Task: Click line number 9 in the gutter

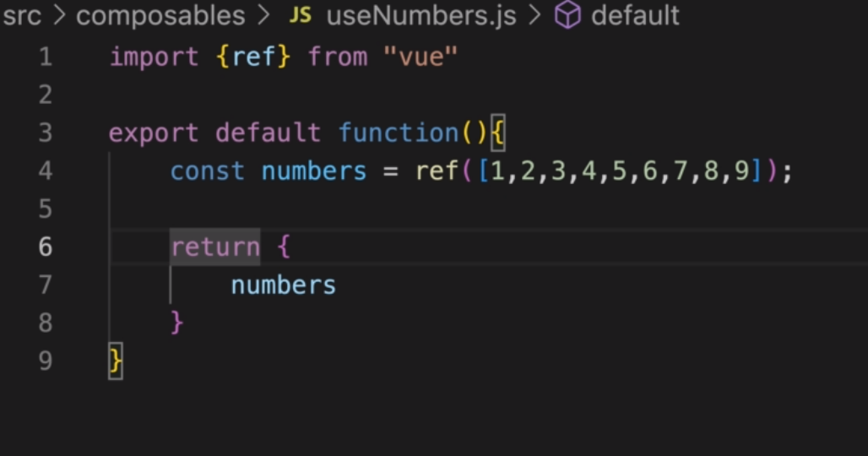Action: pyautogui.click(x=46, y=361)
